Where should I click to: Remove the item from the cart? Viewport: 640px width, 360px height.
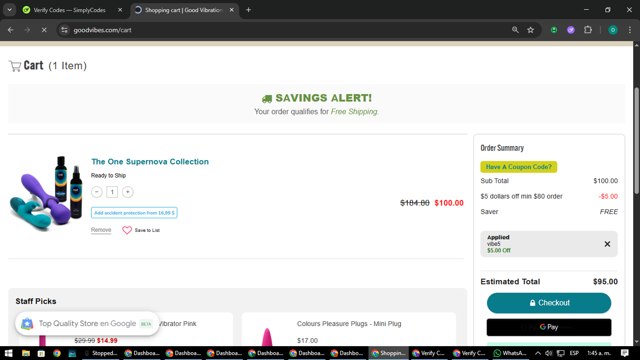[x=101, y=230]
